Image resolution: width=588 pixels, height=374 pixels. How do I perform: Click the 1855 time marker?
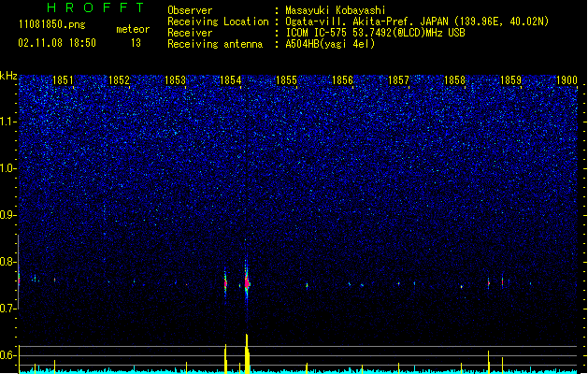tap(286, 80)
